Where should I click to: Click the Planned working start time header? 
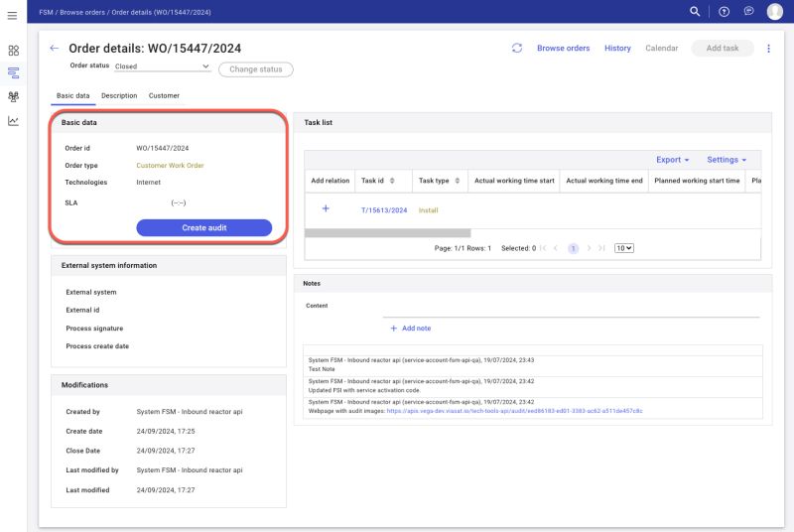coord(697,181)
